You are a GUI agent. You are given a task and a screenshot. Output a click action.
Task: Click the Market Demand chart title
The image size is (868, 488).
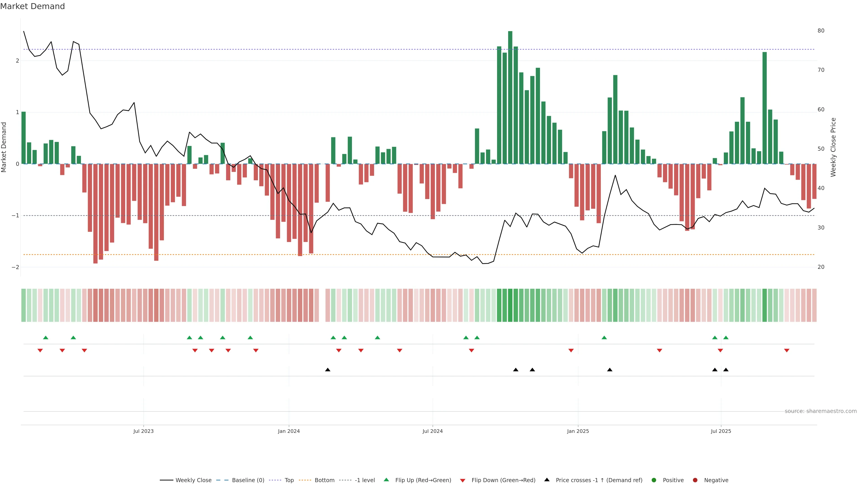click(32, 6)
